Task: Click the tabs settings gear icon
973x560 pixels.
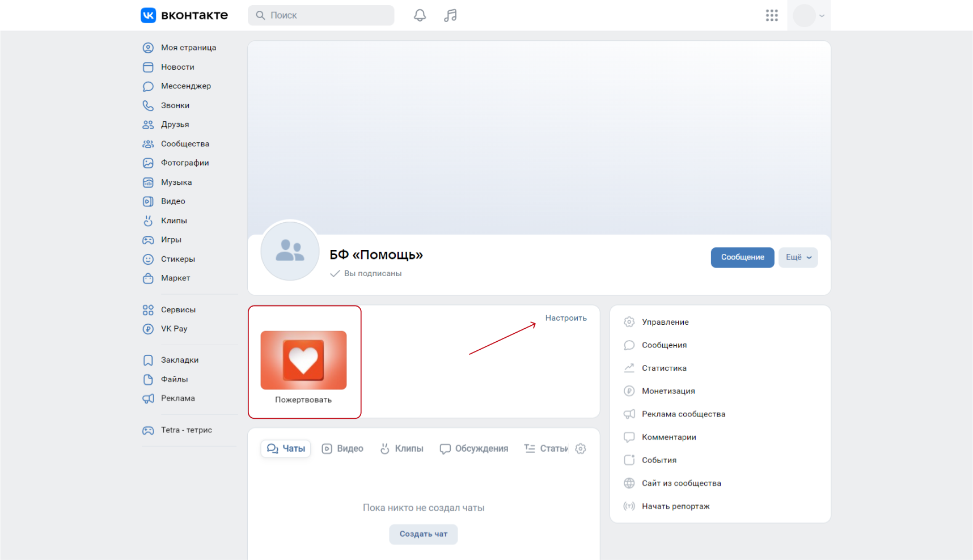Action: (x=581, y=448)
